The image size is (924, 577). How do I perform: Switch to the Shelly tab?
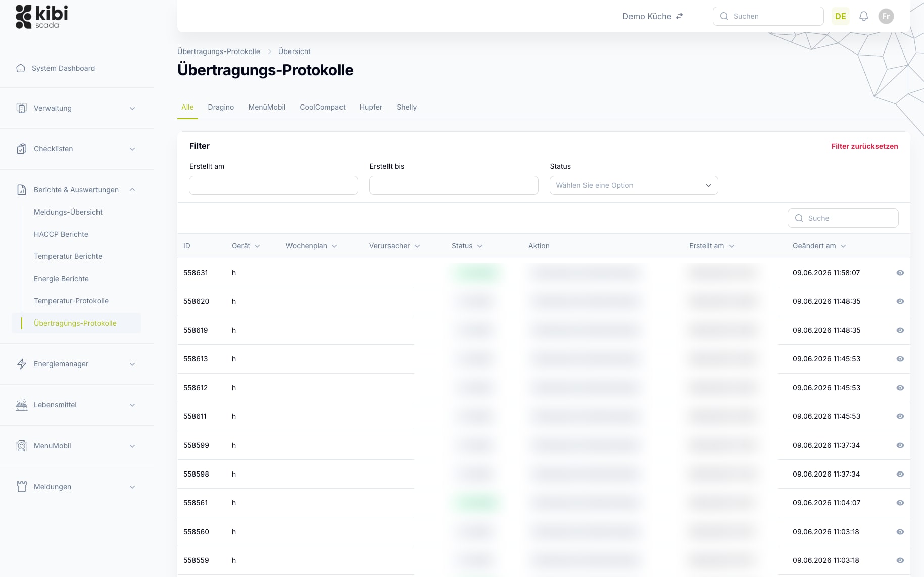(x=407, y=107)
